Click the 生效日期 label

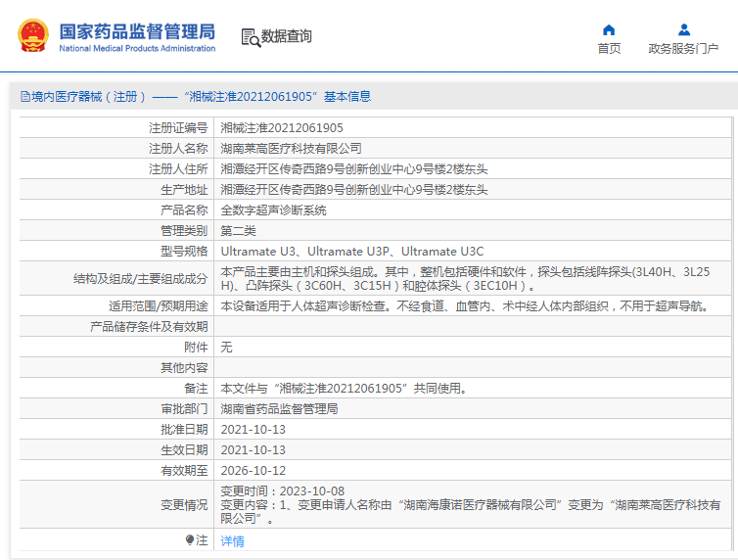[x=184, y=450]
